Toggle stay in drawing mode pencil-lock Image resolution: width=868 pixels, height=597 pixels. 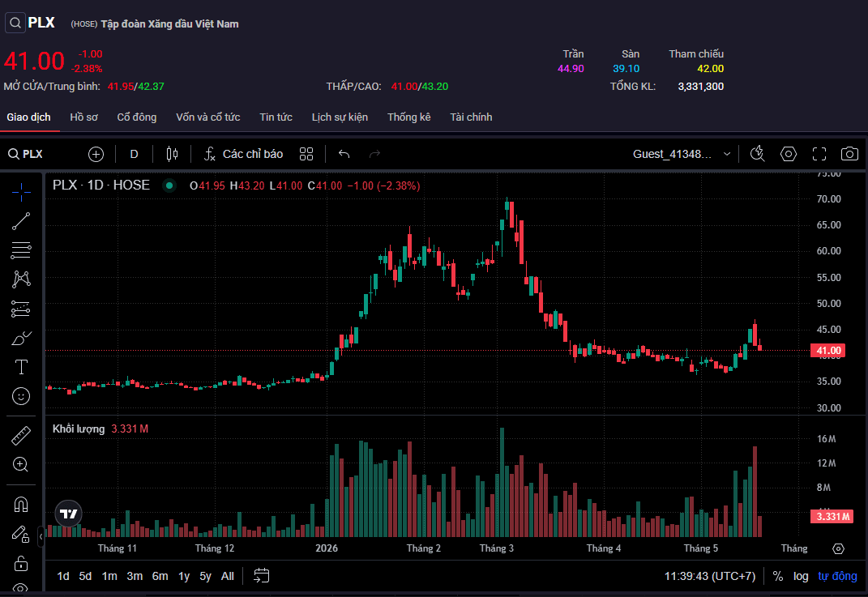coord(21,534)
